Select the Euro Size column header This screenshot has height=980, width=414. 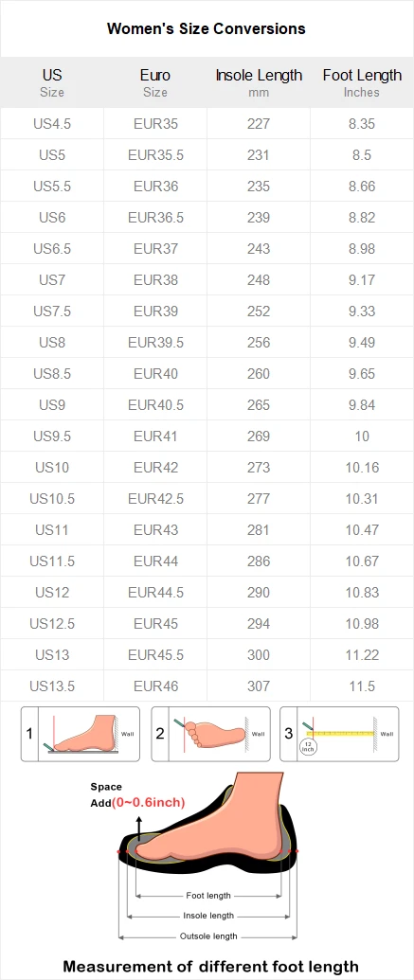(x=155, y=82)
